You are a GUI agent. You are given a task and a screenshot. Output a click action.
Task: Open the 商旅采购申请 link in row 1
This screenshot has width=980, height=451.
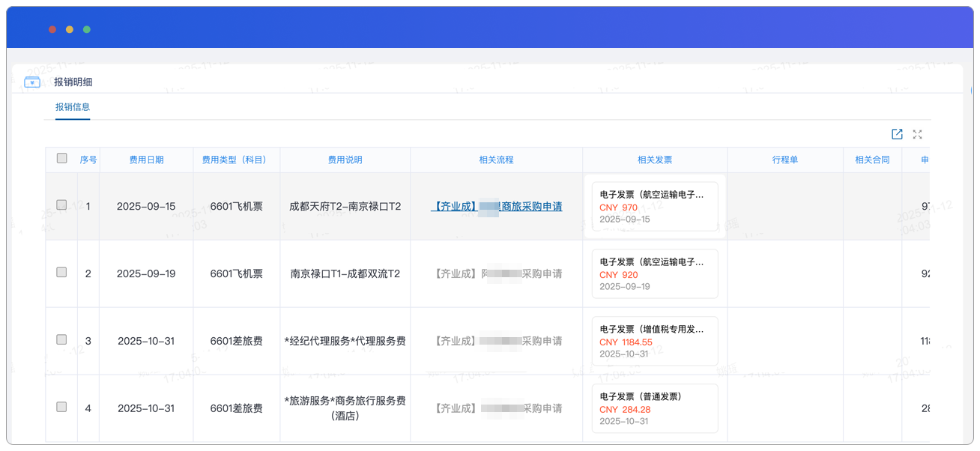point(496,207)
